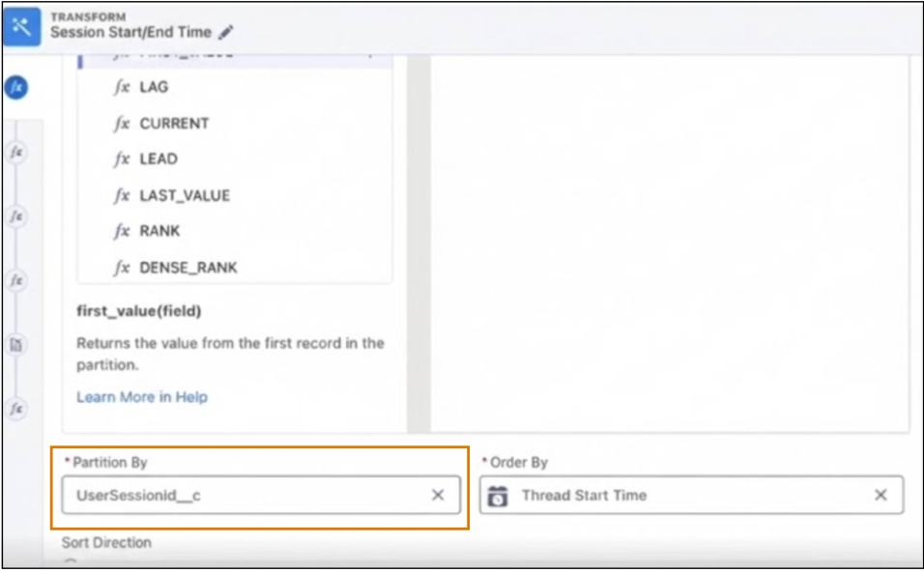Open the Learn More in Help link

(142, 397)
